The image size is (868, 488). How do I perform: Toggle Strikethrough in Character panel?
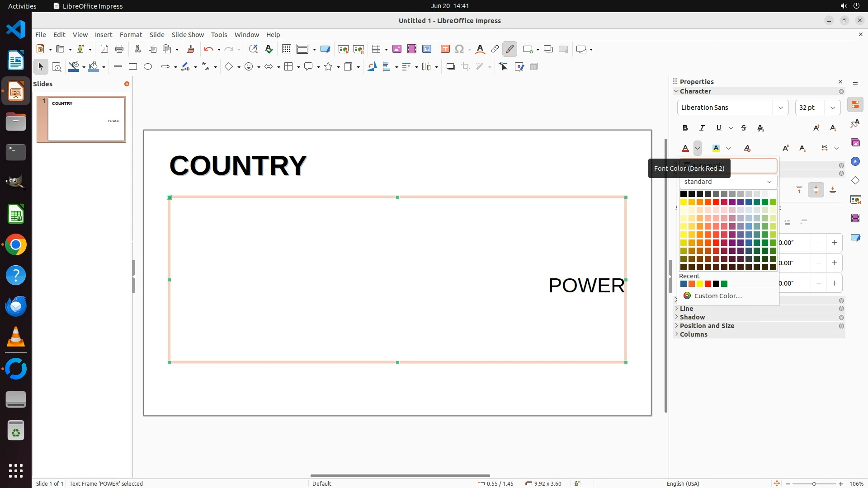pos(744,128)
